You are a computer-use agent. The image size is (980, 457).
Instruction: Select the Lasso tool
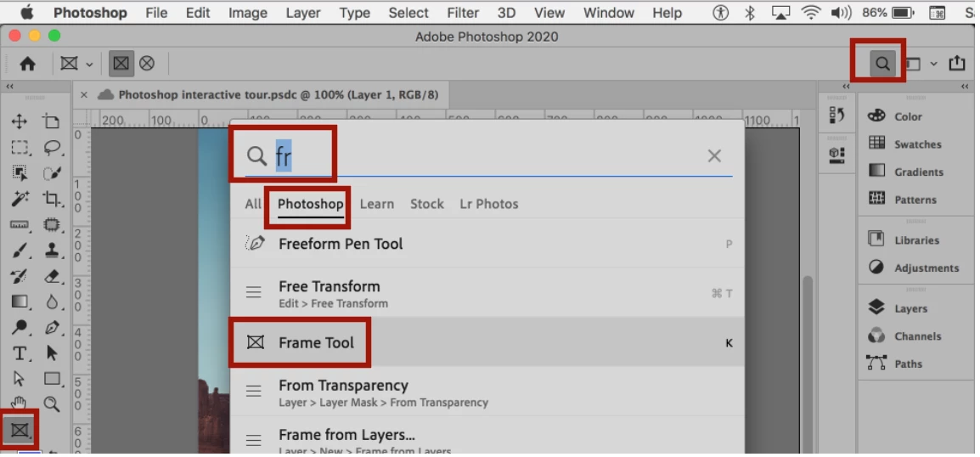point(51,148)
